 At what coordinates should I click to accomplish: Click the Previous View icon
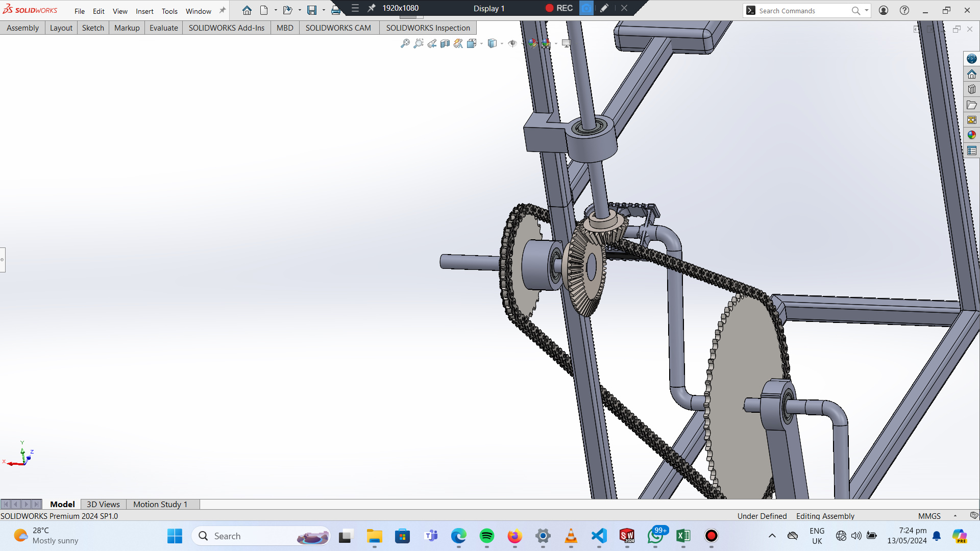tap(432, 44)
